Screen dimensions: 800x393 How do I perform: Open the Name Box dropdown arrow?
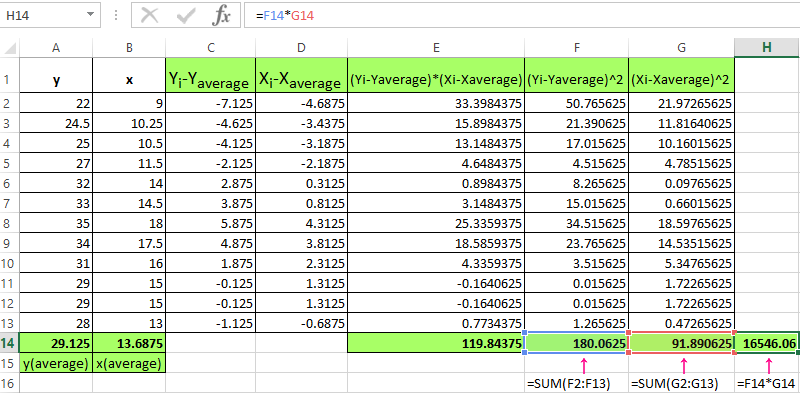(x=90, y=15)
